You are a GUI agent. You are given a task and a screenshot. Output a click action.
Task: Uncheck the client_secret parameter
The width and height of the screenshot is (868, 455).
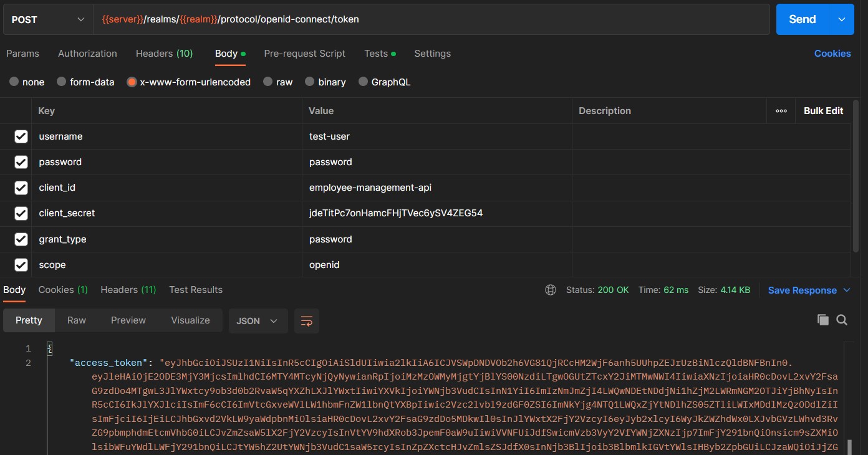(x=21, y=213)
